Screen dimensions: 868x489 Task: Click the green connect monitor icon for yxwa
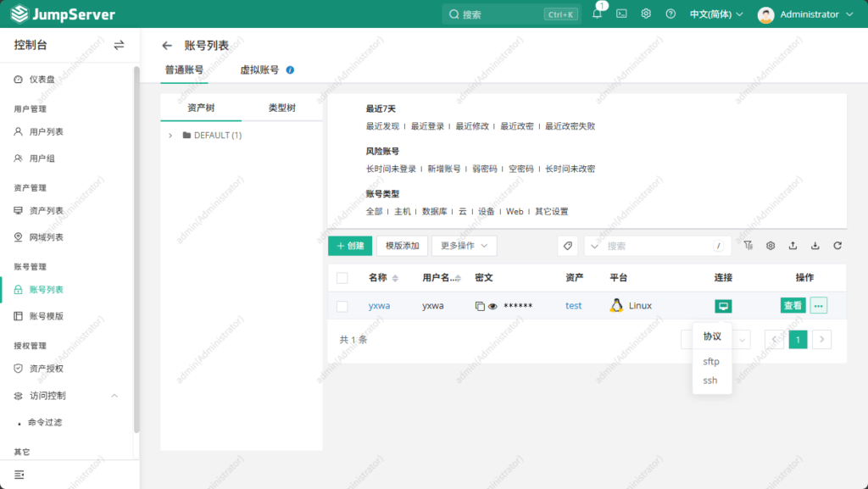[723, 306]
